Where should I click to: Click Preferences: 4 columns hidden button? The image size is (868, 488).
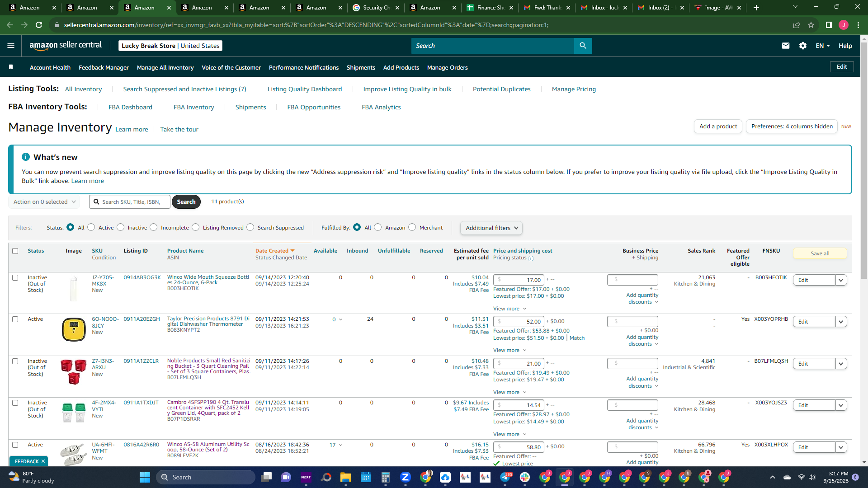[x=792, y=126]
